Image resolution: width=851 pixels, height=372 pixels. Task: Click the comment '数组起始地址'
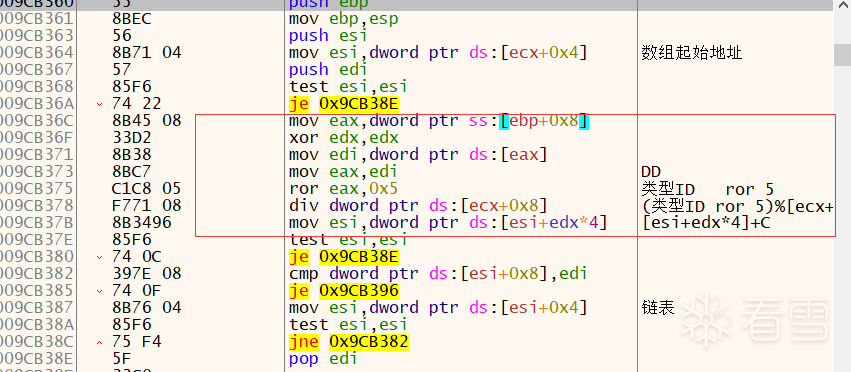[x=691, y=53]
